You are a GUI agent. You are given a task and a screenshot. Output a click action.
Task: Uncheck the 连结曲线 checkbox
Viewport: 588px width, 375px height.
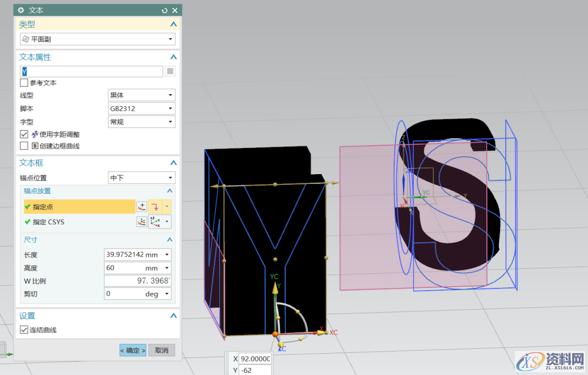[x=24, y=330]
